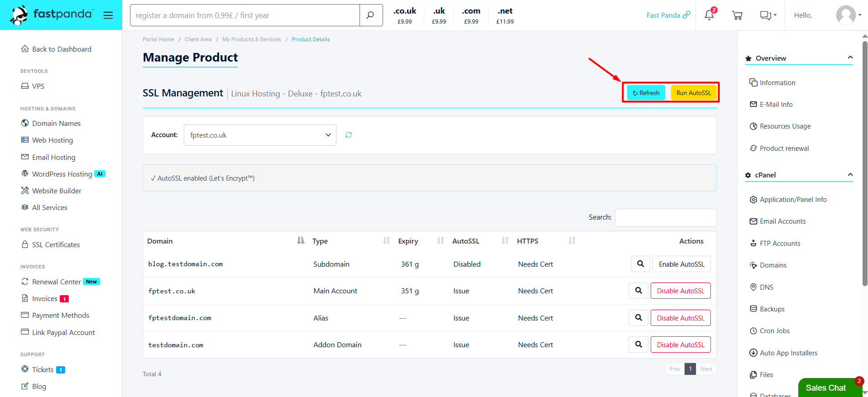Screen dimensions: 868x397
Task: Open the shopping cart icon
Action: pyautogui.click(x=737, y=15)
